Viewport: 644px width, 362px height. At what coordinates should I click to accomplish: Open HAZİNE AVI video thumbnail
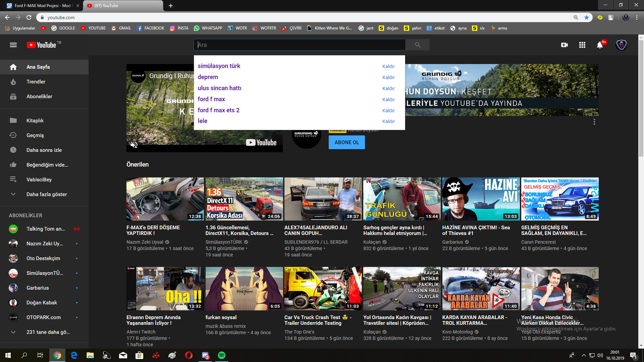tap(481, 199)
